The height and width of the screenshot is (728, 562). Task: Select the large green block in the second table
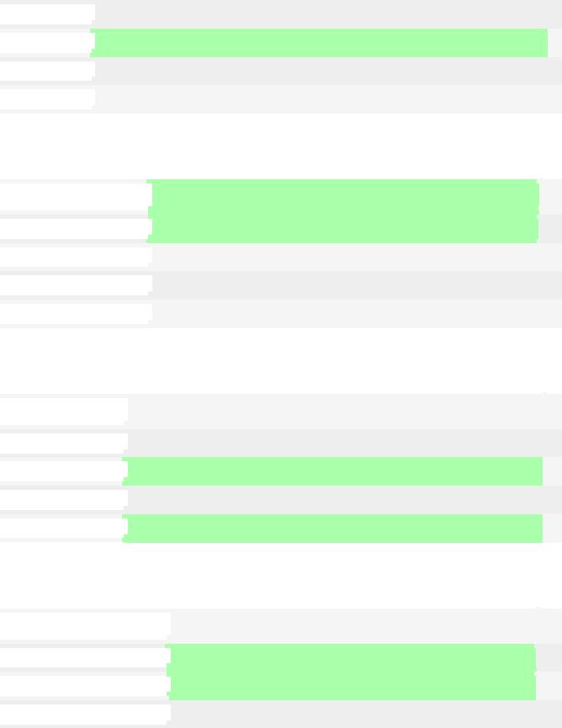(x=343, y=210)
